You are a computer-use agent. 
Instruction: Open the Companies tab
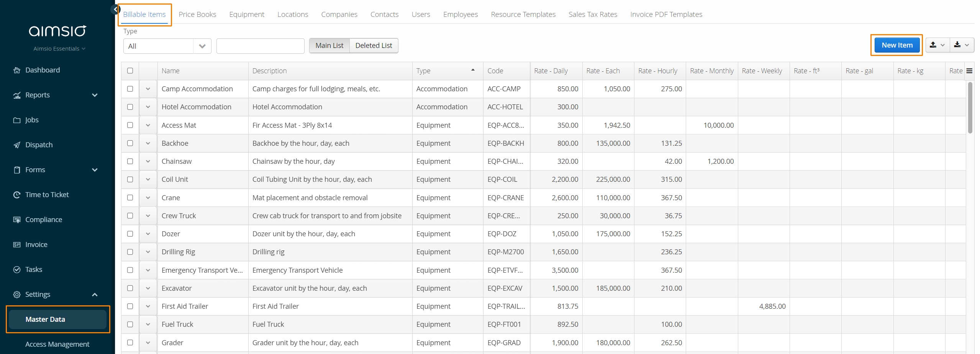tap(339, 15)
